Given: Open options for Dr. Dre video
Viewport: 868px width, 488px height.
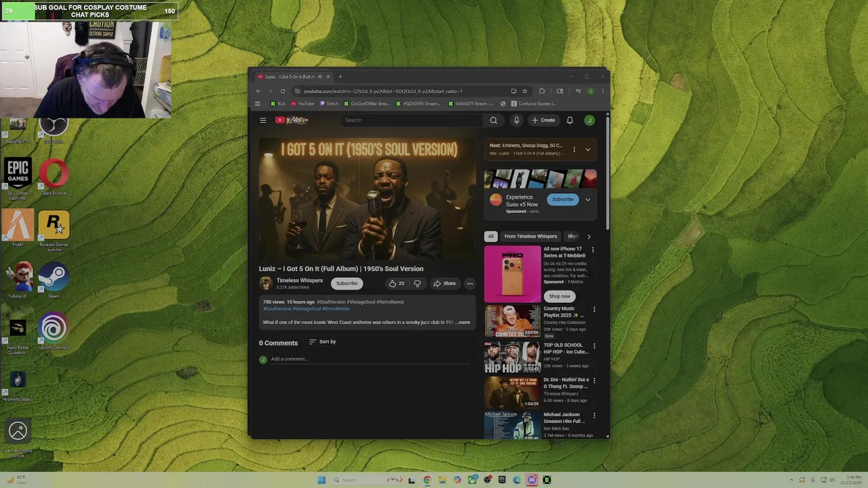Looking at the screenshot, I should click(x=594, y=380).
